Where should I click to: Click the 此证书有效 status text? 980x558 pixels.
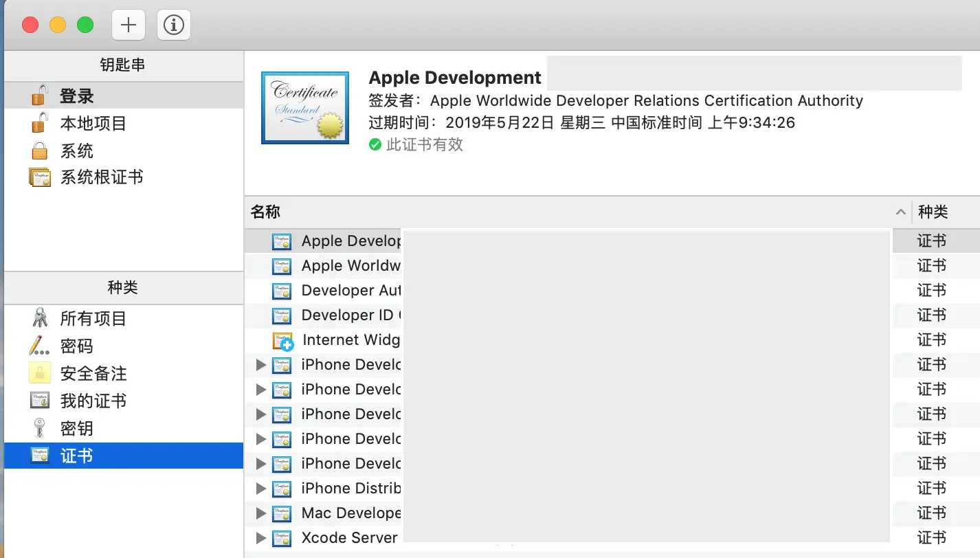(x=425, y=145)
